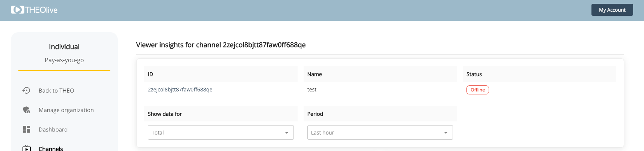Click the channel ID value in table
Screen dimensions: 644x151
point(180,90)
